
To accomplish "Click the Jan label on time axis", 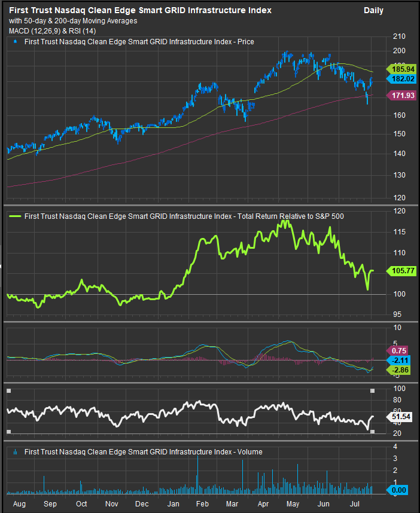I will (x=174, y=504).
